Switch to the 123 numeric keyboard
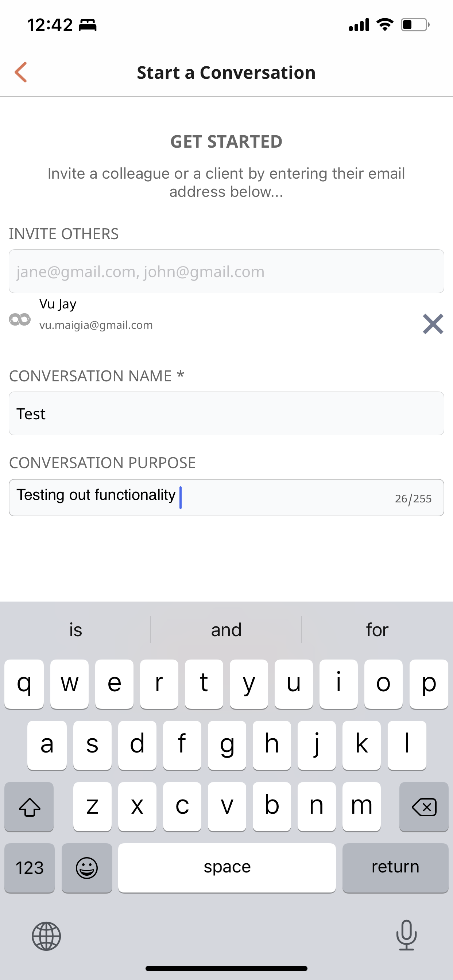 (29, 868)
